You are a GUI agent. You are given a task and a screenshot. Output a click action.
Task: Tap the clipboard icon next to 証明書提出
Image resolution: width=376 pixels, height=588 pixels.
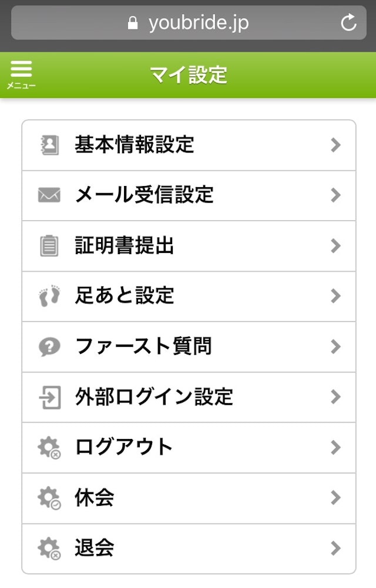pyautogui.click(x=50, y=246)
